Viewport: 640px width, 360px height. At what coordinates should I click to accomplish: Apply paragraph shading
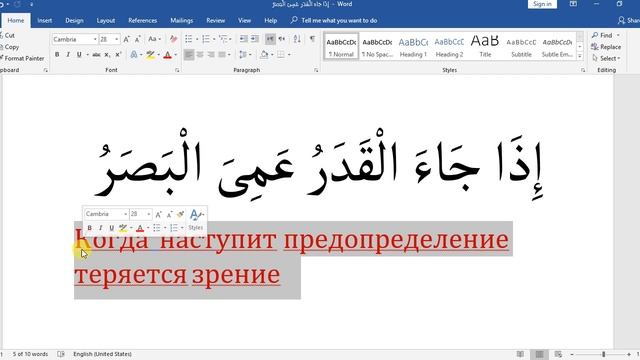264,54
